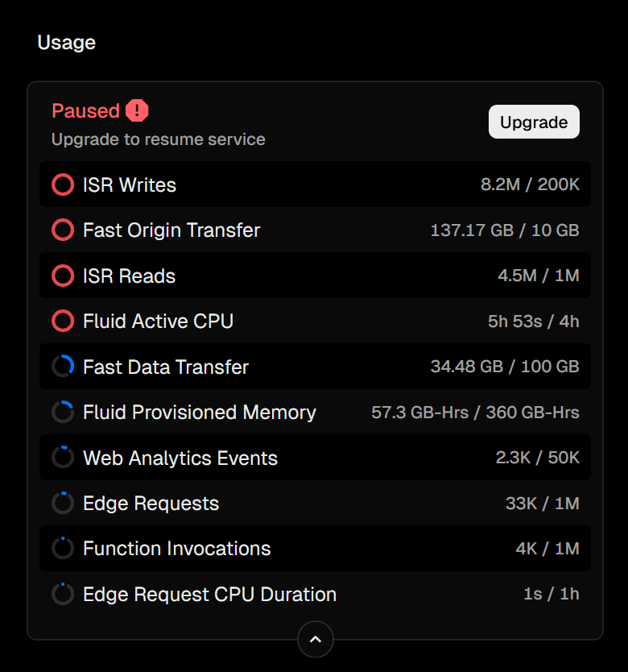
Task: Click the red progress ring beside ISR Writes
Action: click(x=62, y=185)
